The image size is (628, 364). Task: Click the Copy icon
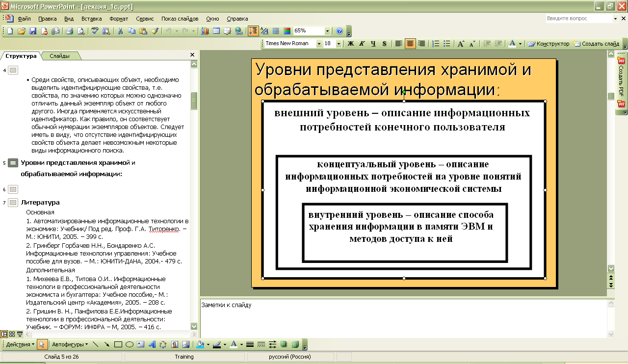[131, 31]
